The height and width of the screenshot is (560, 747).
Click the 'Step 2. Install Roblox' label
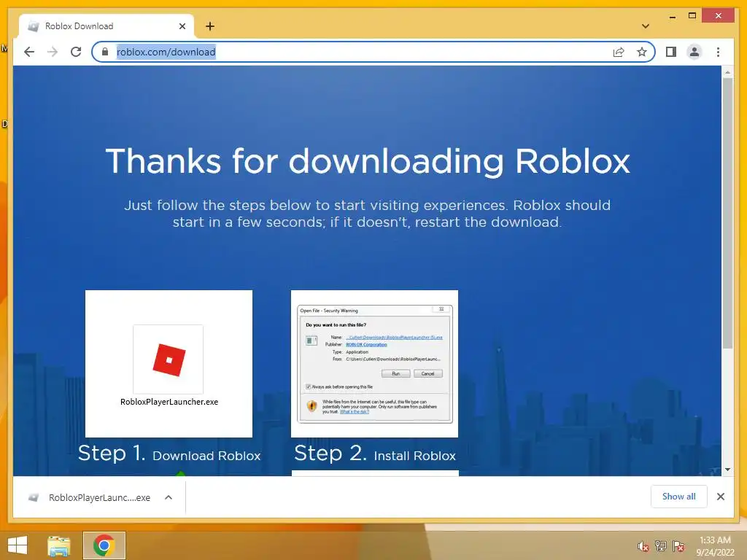(x=375, y=454)
